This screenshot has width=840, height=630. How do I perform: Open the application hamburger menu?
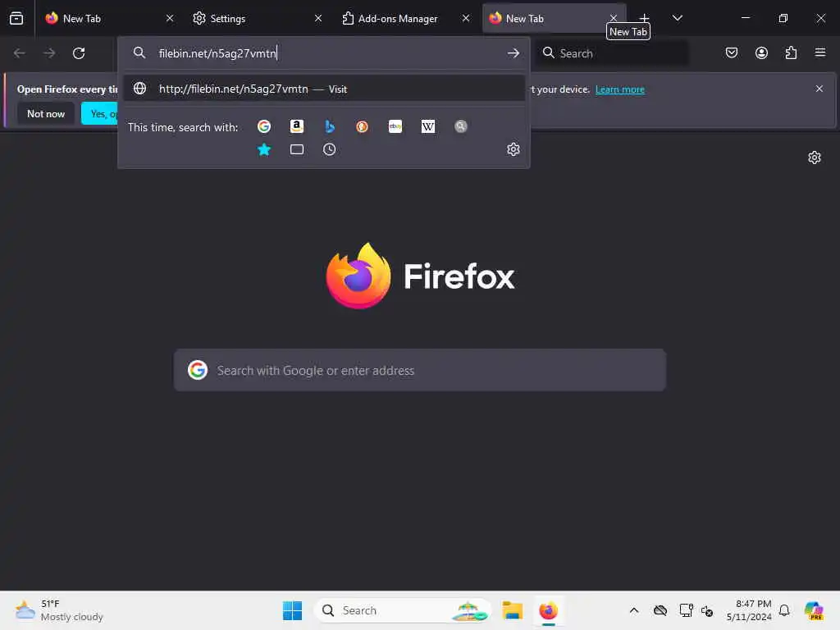820,52
